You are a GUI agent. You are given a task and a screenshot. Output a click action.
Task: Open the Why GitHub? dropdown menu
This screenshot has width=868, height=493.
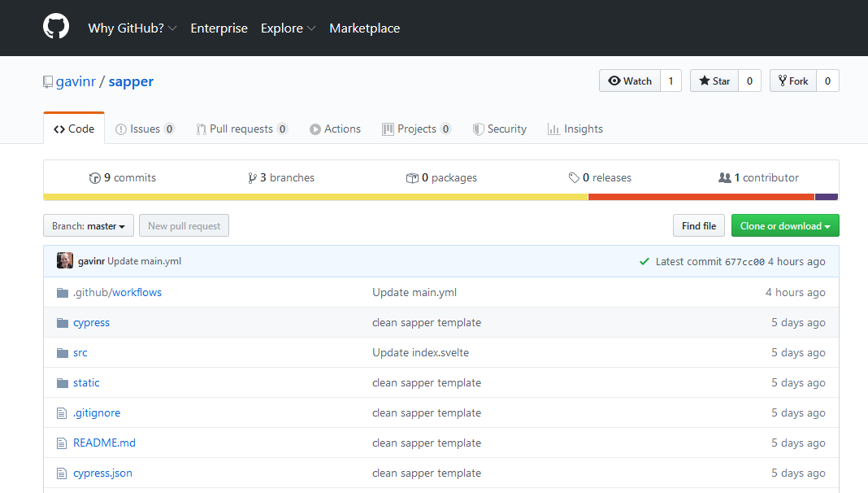click(x=132, y=28)
